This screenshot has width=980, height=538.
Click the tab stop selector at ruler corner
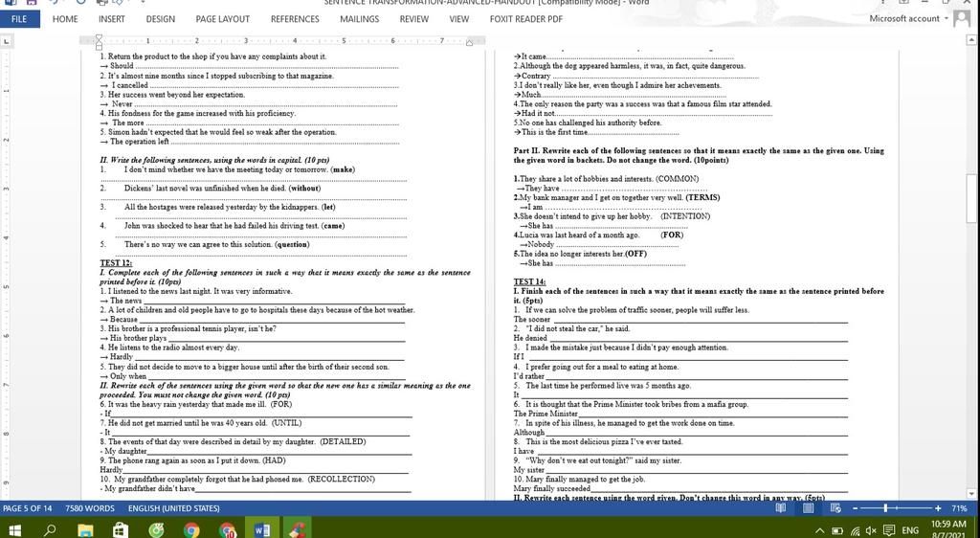6,40
